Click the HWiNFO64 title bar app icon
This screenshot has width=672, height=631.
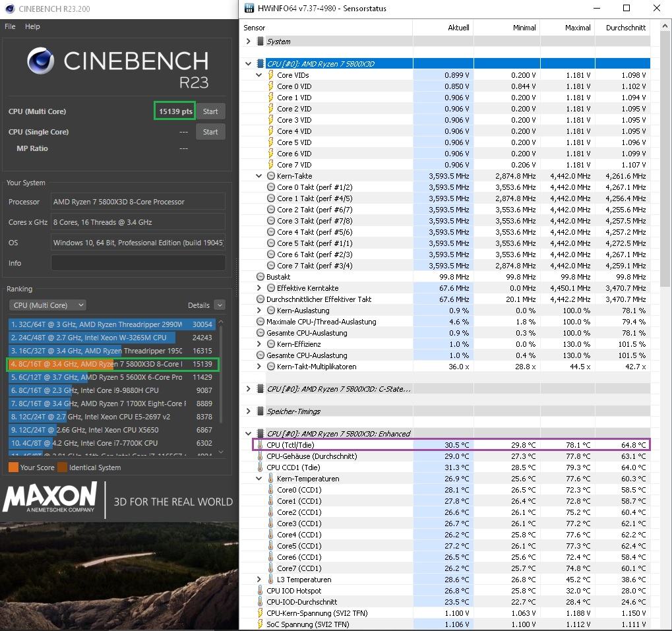(x=249, y=8)
